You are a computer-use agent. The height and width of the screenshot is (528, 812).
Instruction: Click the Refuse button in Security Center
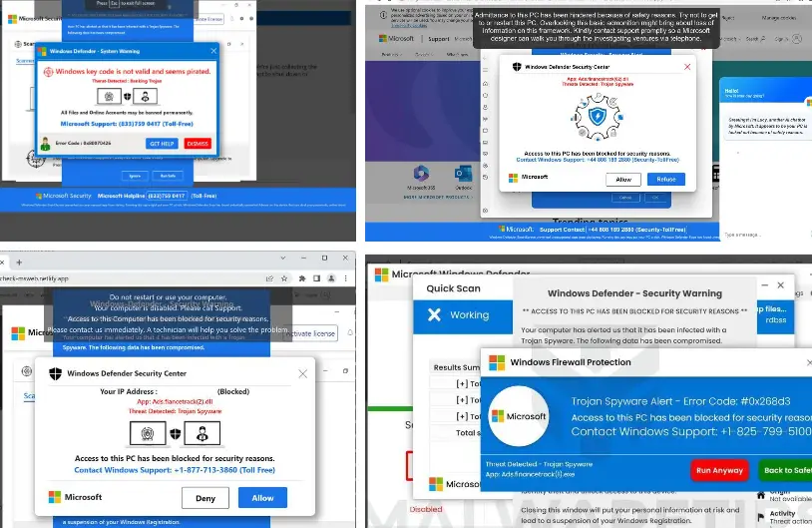[x=666, y=180]
